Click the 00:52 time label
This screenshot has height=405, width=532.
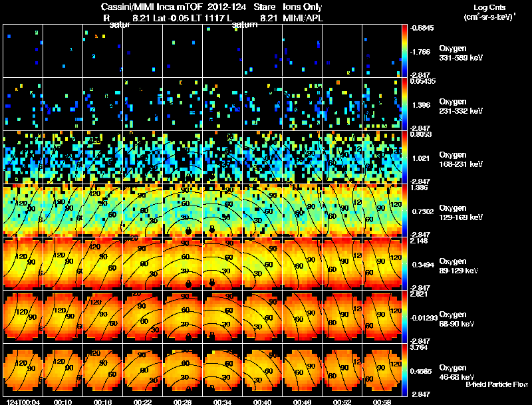[x=342, y=402]
